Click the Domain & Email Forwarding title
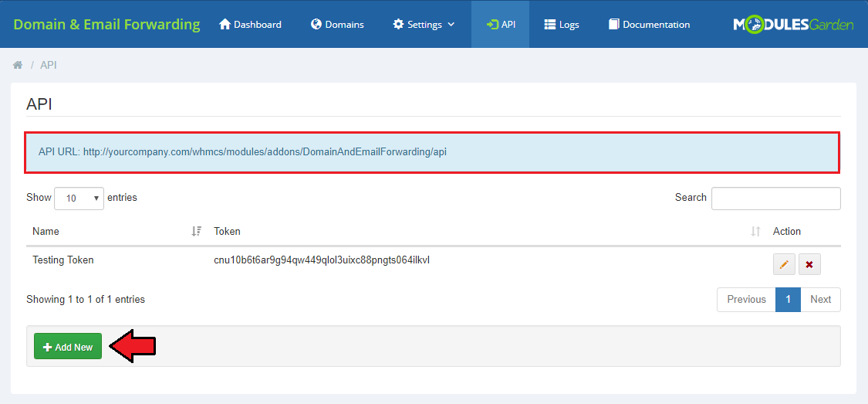This screenshot has width=868, height=404. point(106,25)
